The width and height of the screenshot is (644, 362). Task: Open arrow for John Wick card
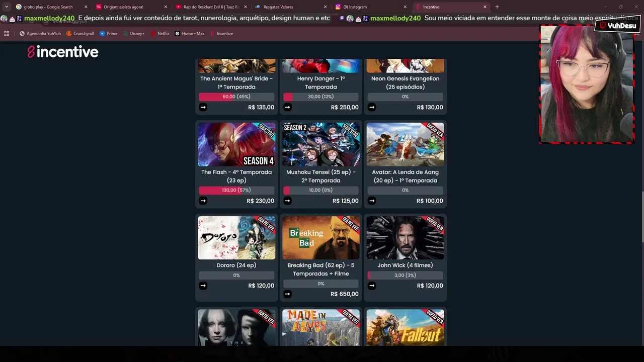(x=372, y=286)
